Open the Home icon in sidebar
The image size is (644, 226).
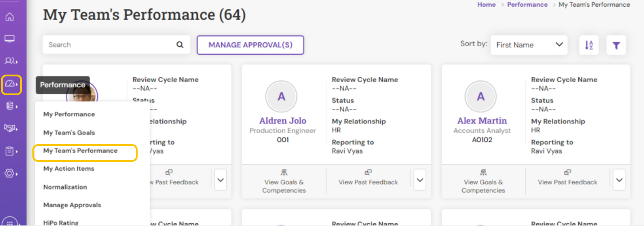coord(9,18)
